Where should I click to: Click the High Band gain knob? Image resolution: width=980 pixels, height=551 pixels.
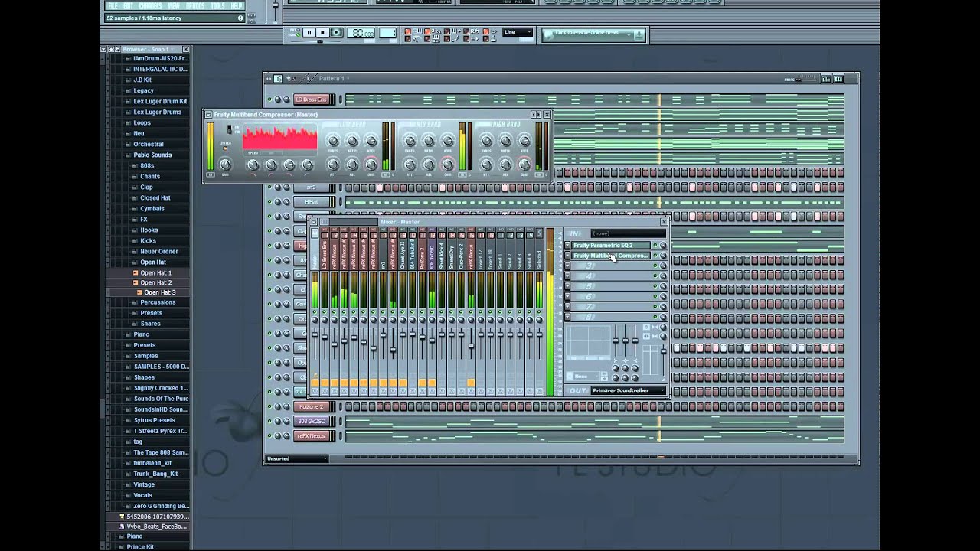[x=524, y=165]
